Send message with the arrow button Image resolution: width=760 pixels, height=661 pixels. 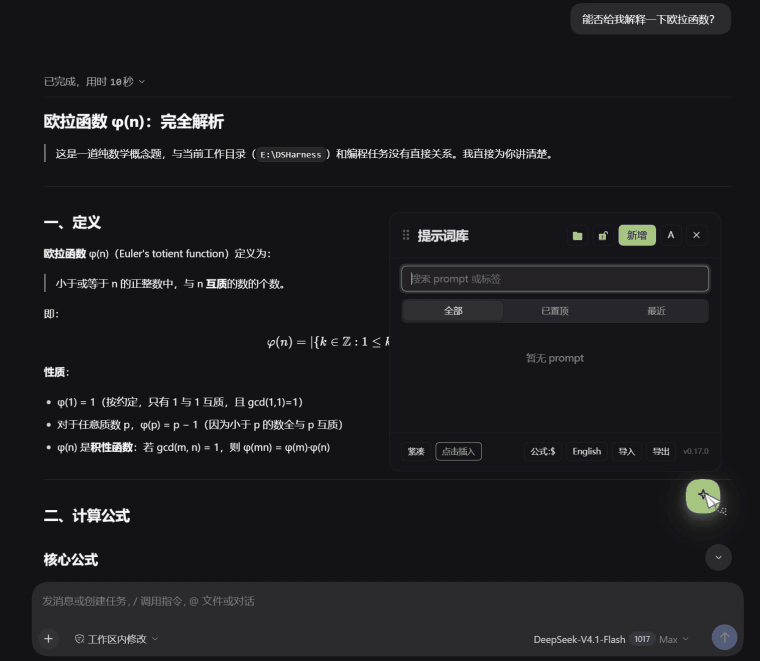pos(725,638)
